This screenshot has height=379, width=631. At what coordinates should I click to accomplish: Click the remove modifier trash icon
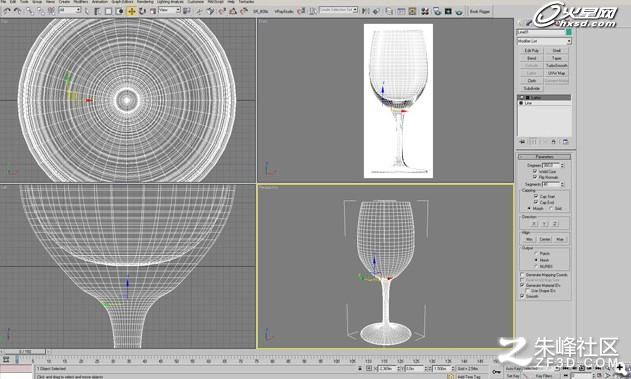coord(554,142)
